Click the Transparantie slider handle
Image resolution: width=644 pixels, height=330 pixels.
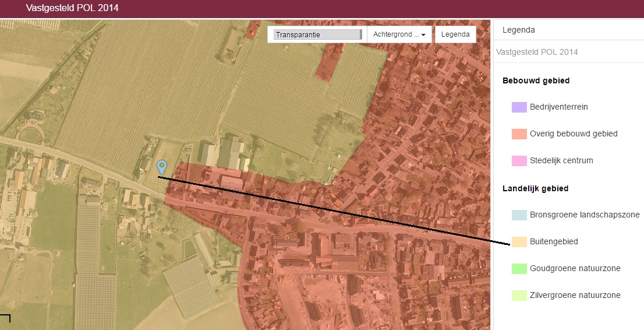[360, 35]
